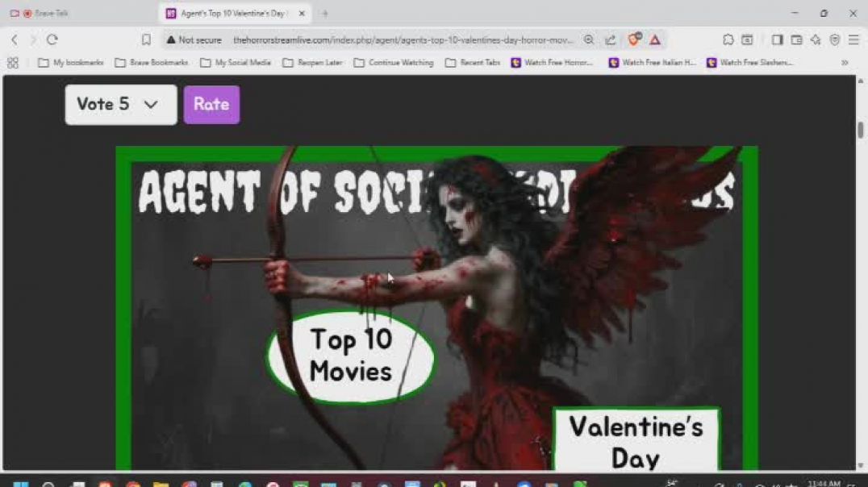Click the browser back arrow

click(x=14, y=40)
